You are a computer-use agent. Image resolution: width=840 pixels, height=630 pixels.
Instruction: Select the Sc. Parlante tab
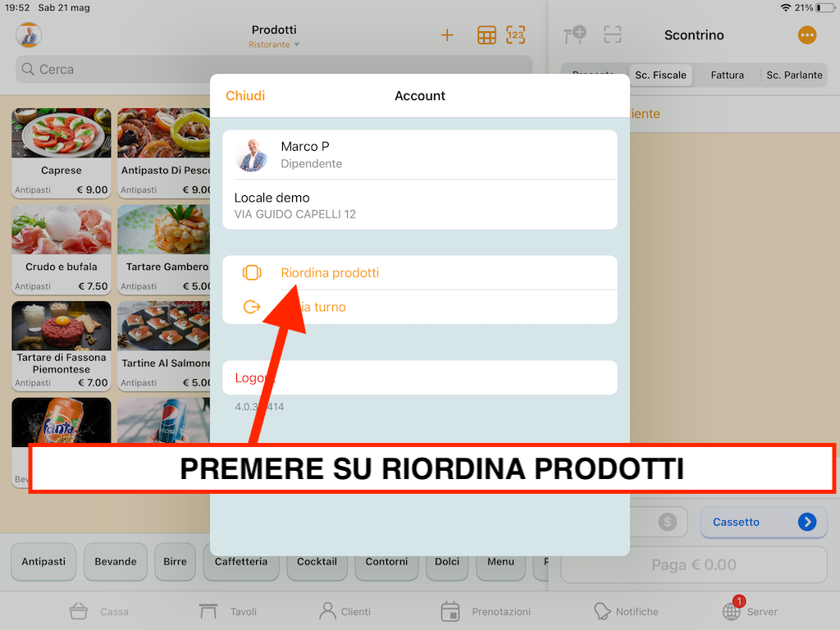point(794,75)
